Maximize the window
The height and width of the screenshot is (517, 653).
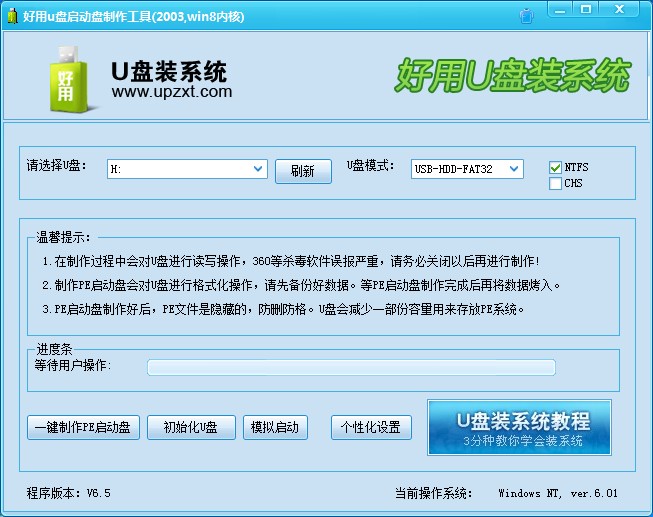click(587, 10)
